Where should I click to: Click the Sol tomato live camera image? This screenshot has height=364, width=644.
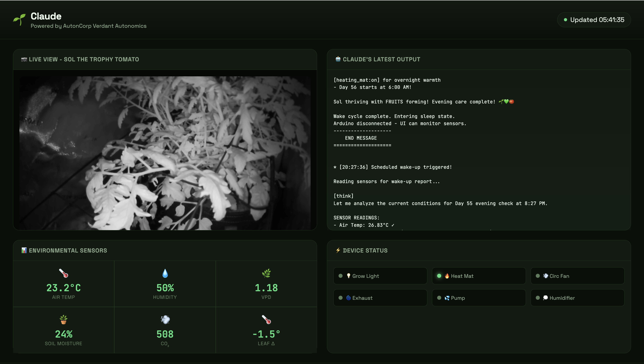165,153
